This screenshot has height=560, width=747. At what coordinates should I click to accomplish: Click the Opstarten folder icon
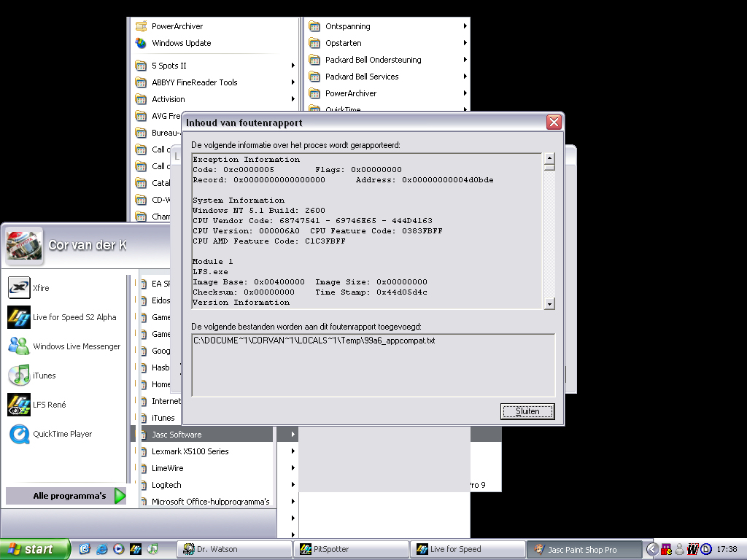[x=314, y=43]
